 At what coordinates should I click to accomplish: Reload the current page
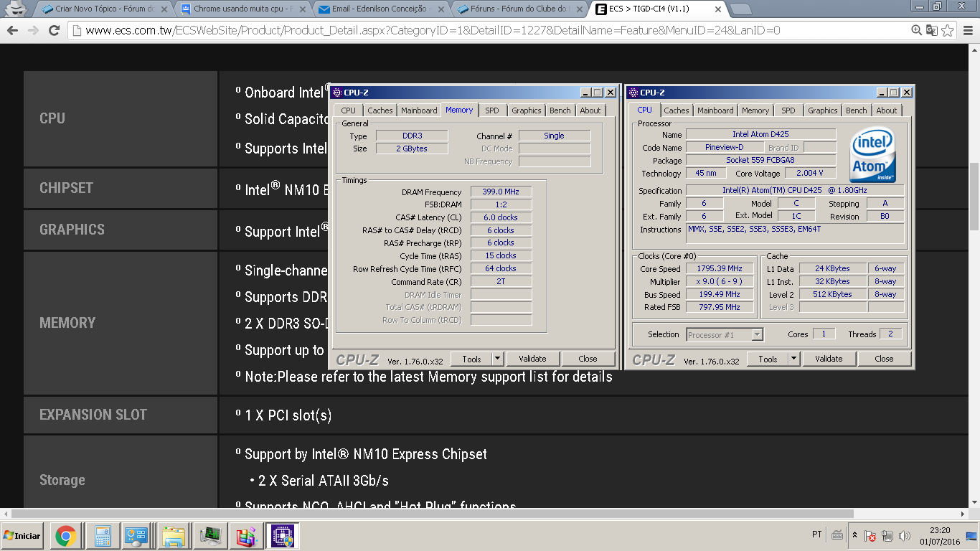(x=54, y=31)
